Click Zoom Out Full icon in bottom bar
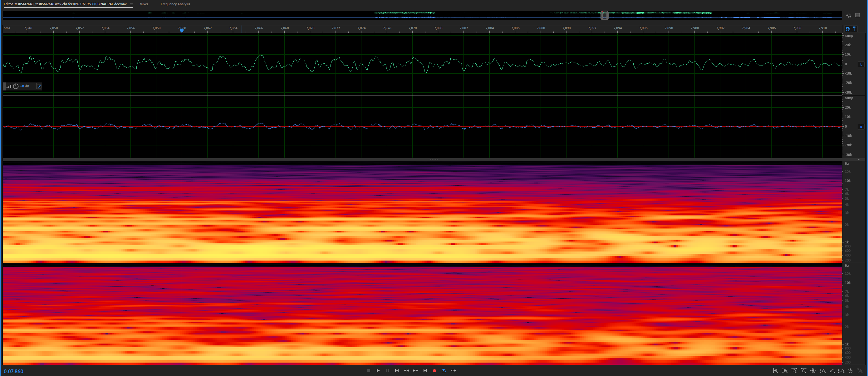 (x=813, y=371)
